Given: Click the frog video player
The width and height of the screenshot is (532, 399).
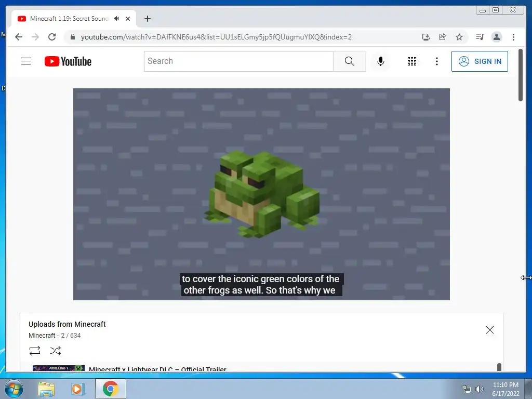Looking at the screenshot, I should pos(261,194).
